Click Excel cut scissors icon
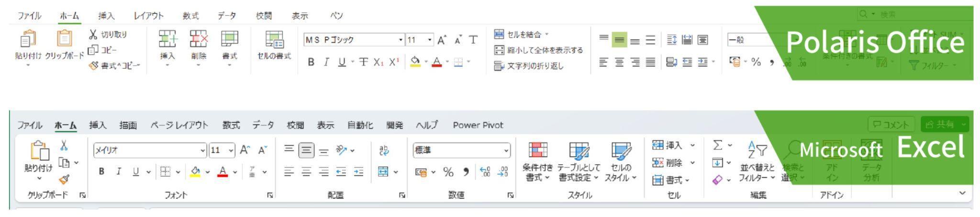Screen dimensions: 980x217 click(64, 146)
